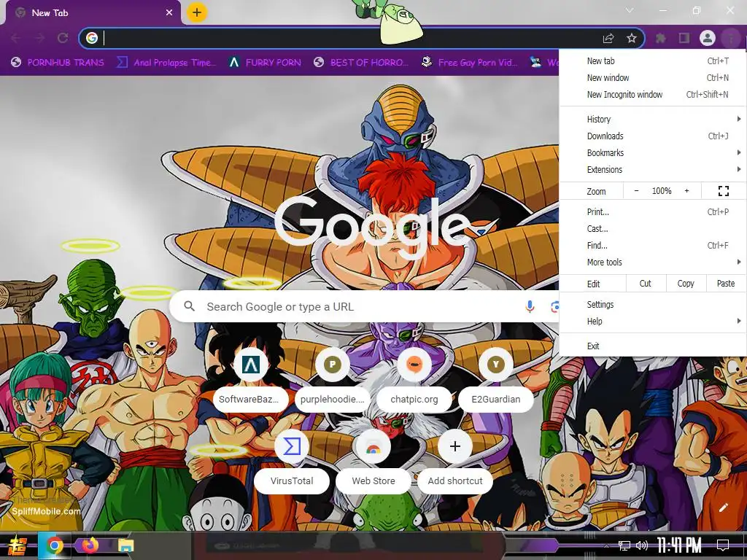Toggle the side panel icon
This screenshot has height=560, width=747.
click(x=684, y=38)
